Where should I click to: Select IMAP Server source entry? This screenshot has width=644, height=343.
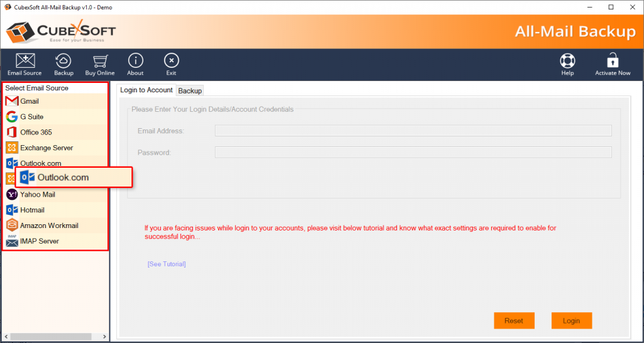(x=56, y=241)
